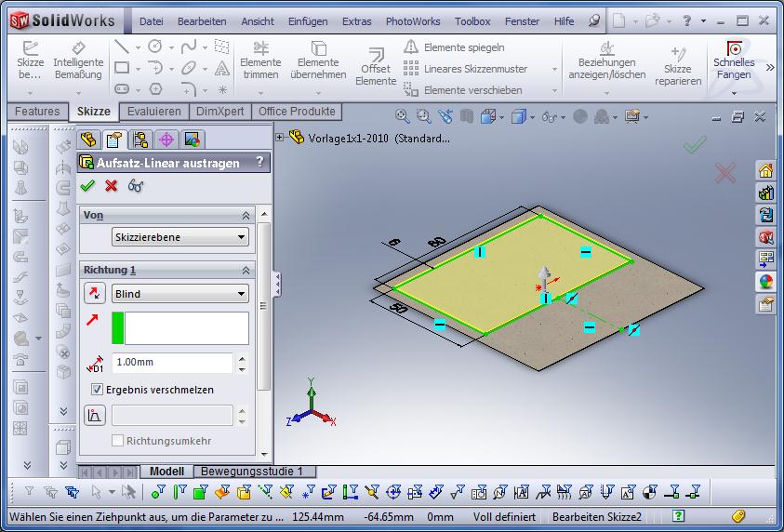
Task: Expand the Vorlage1x1-2010 feature tree
Action: [280, 138]
